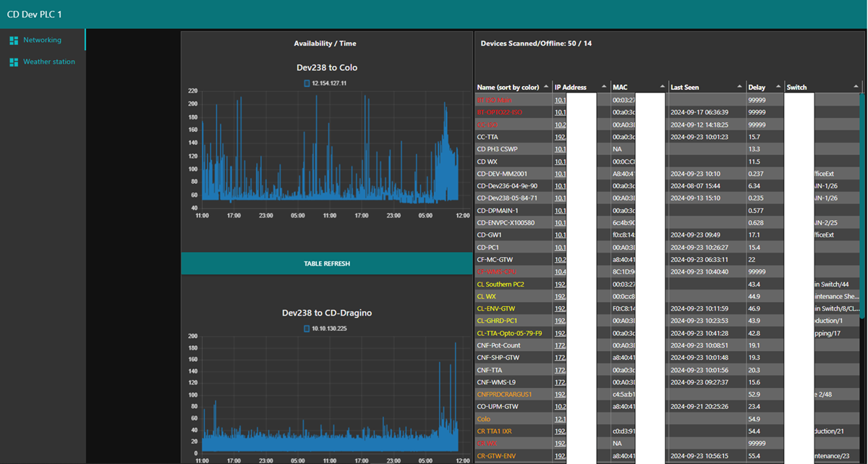Screen dimensions: 868x464
Task: Click the Delay value 52.9
Action: click(x=754, y=395)
